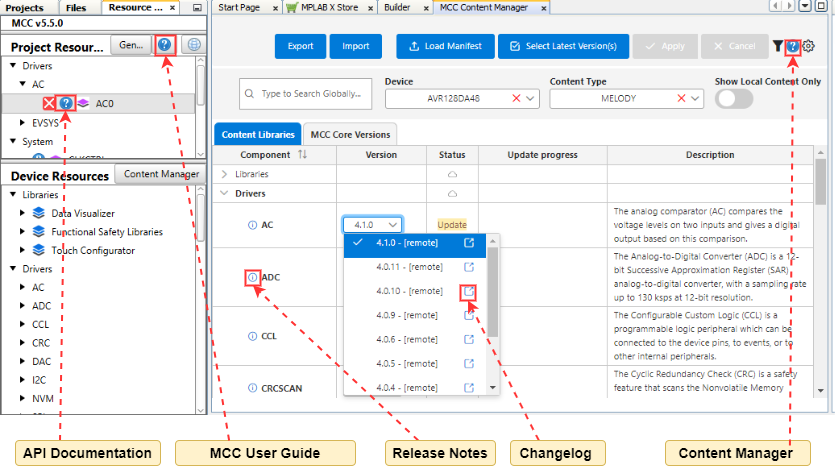Screen dimensions: 835x466
Task: Open release notes info icon for ADC
Action: click(x=252, y=277)
